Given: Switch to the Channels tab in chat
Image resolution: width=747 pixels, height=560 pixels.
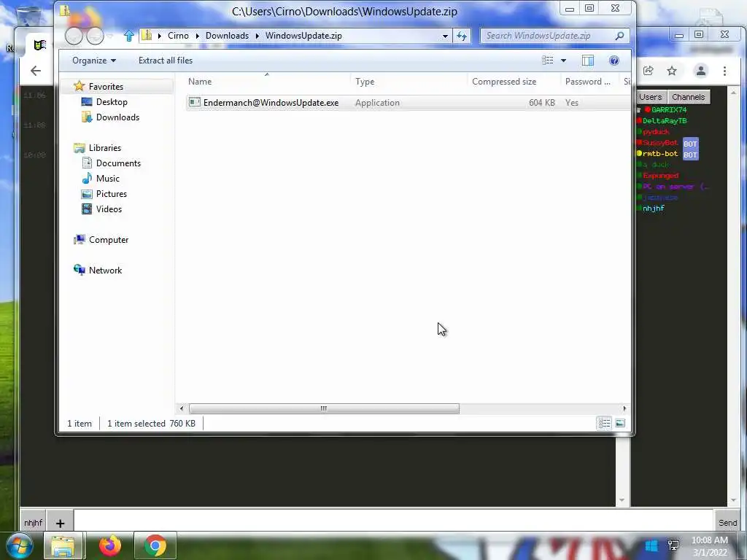Looking at the screenshot, I should coord(689,97).
